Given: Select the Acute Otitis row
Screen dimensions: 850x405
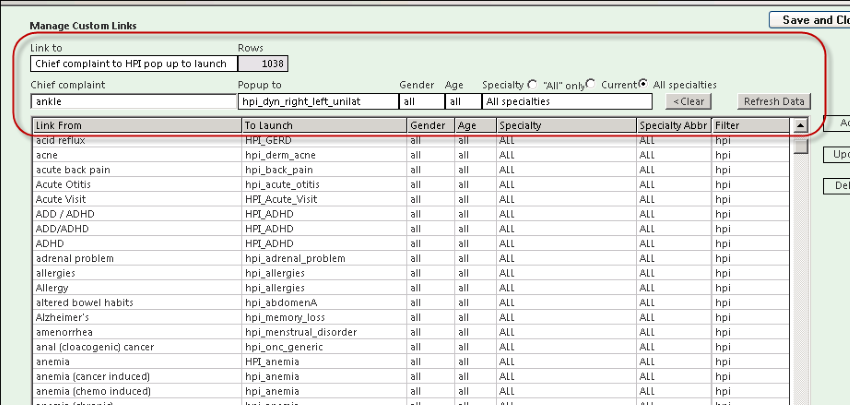Looking at the screenshot, I should [x=411, y=184].
